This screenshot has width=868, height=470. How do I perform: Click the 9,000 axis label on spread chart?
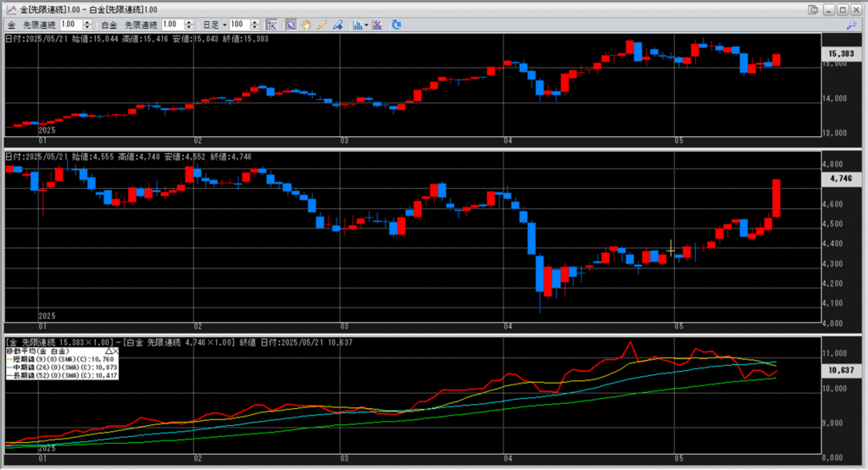click(x=834, y=423)
